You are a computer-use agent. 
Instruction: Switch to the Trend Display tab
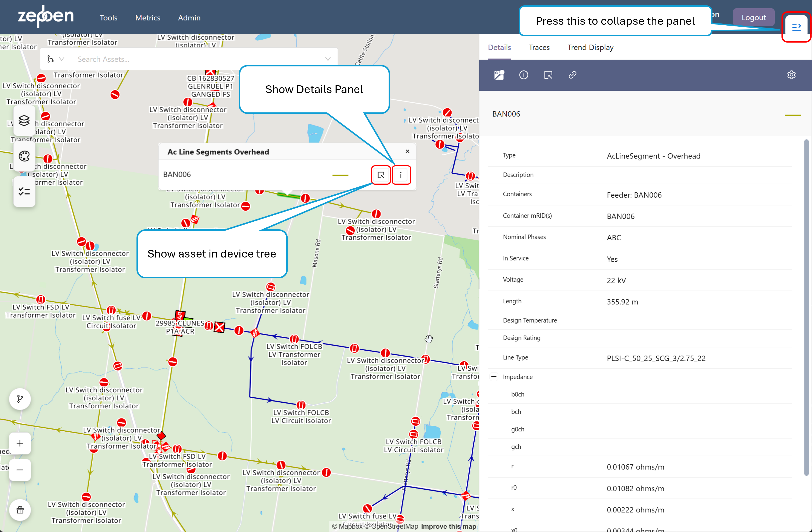[591, 48]
